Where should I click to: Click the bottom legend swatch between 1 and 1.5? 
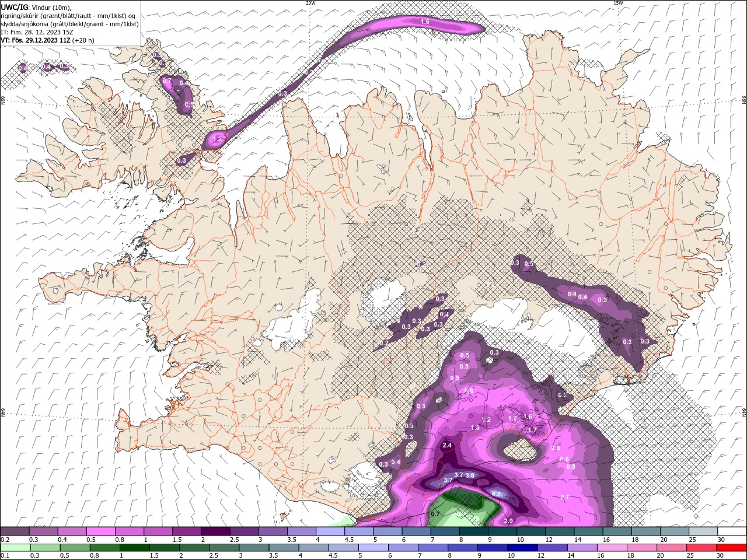(x=135, y=548)
